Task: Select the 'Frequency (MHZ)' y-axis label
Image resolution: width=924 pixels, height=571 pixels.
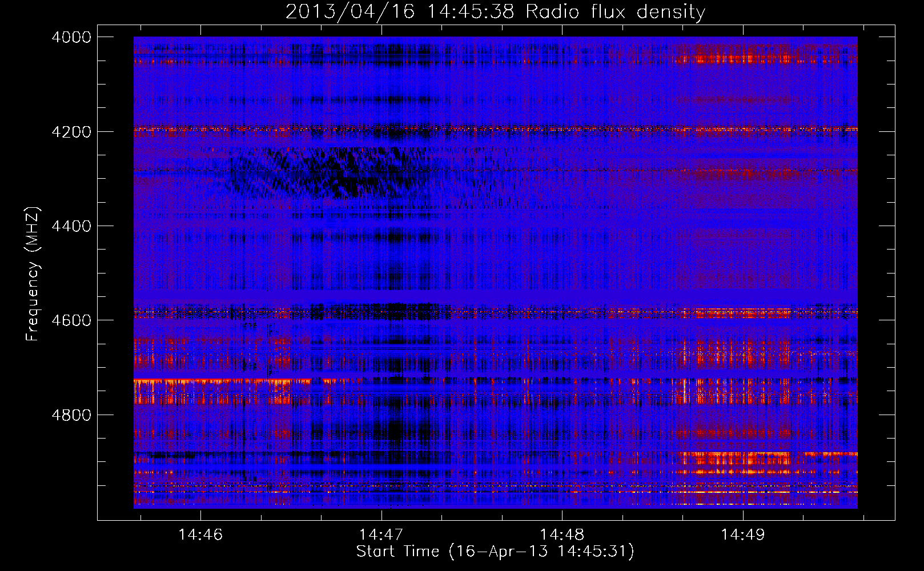Action: click(33, 274)
